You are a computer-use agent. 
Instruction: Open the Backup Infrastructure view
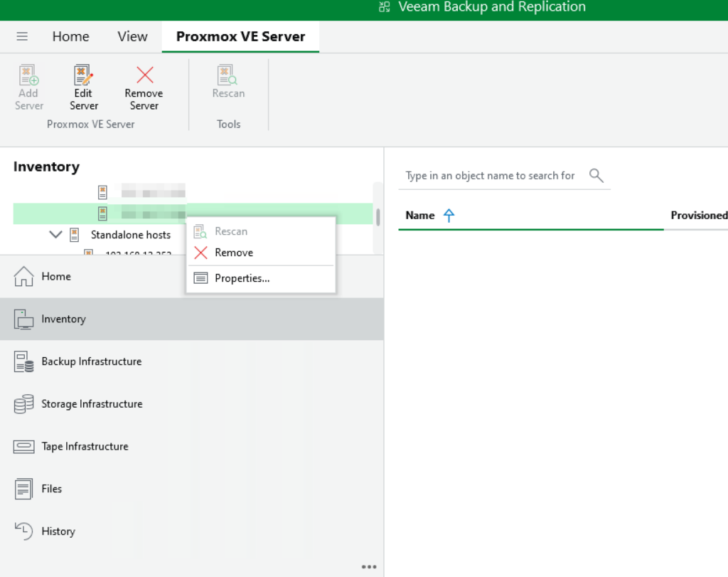coord(91,361)
